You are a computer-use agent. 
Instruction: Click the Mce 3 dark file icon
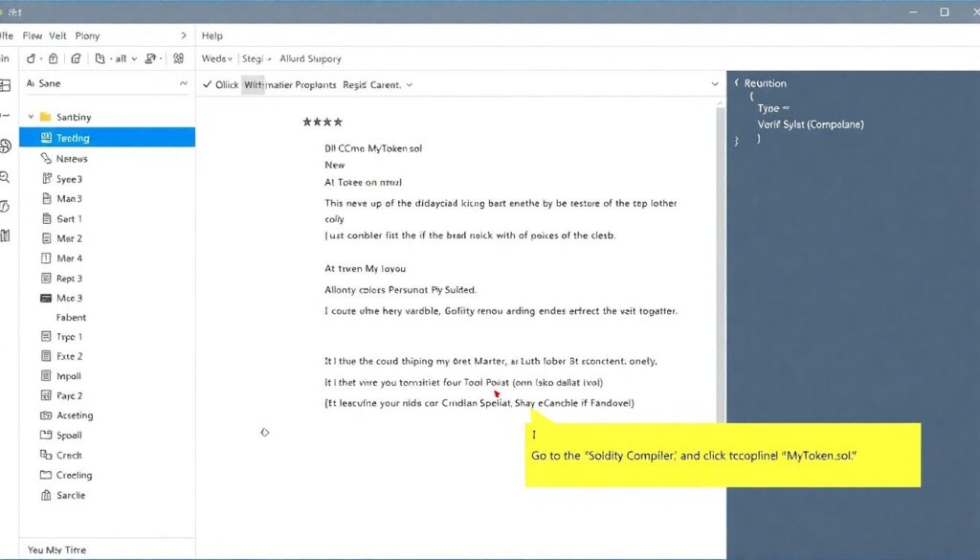click(46, 298)
